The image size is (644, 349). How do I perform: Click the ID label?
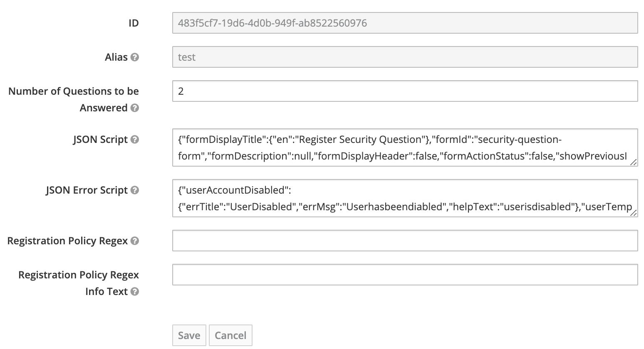tap(134, 23)
